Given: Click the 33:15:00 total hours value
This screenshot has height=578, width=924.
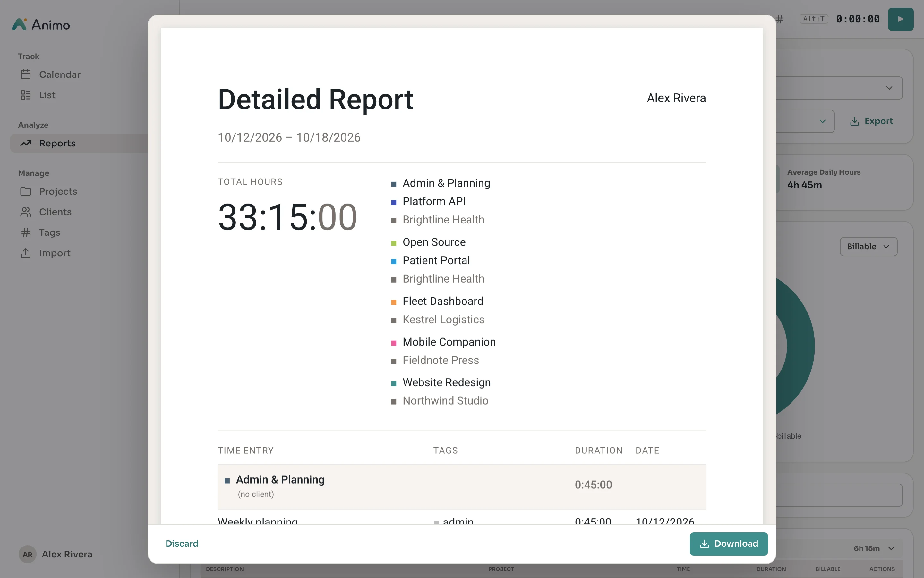Looking at the screenshot, I should (287, 217).
